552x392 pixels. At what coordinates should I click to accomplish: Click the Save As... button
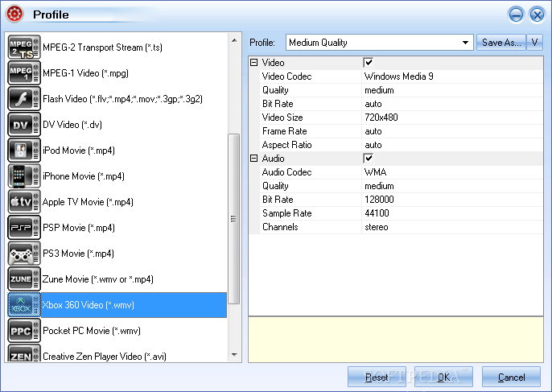click(x=501, y=43)
